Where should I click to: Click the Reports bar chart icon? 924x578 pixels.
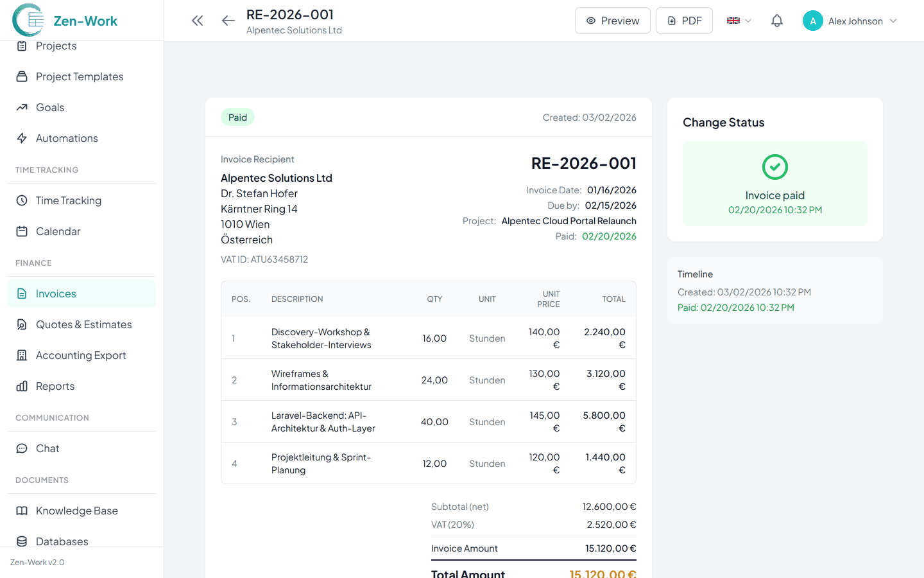coord(22,386)
